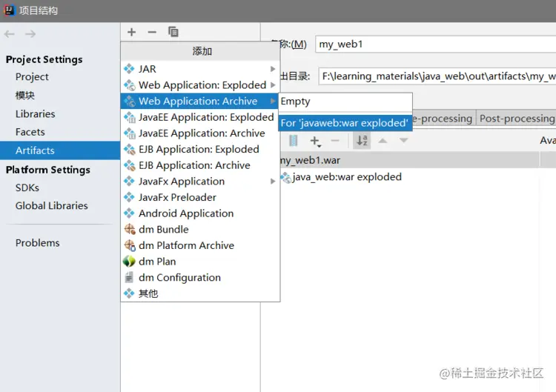Click dm Plan menu text

pyautogui.click(x=157, y=262)
